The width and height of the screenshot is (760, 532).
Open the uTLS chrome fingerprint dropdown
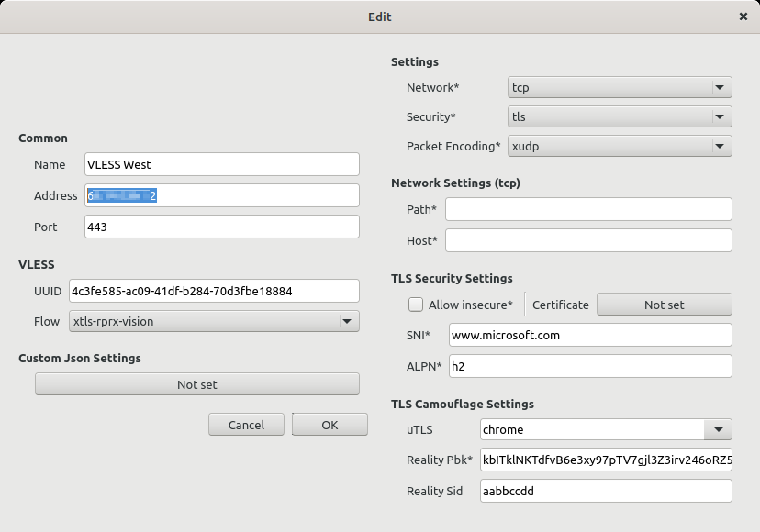606,429
